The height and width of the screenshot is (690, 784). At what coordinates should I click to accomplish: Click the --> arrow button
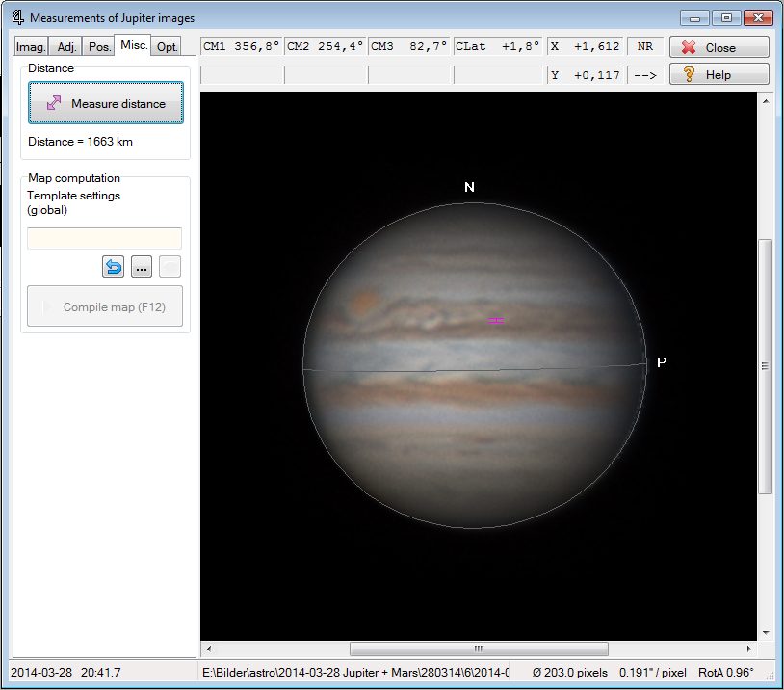(x=645, y=75)
